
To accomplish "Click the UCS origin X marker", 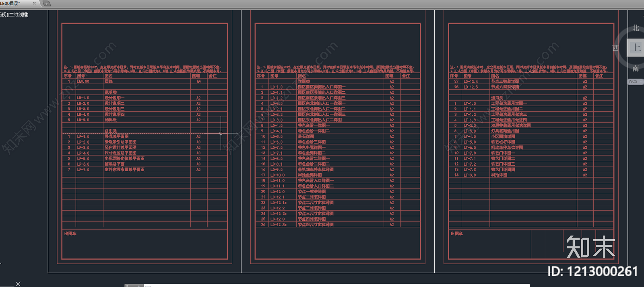I will [18, 284].
